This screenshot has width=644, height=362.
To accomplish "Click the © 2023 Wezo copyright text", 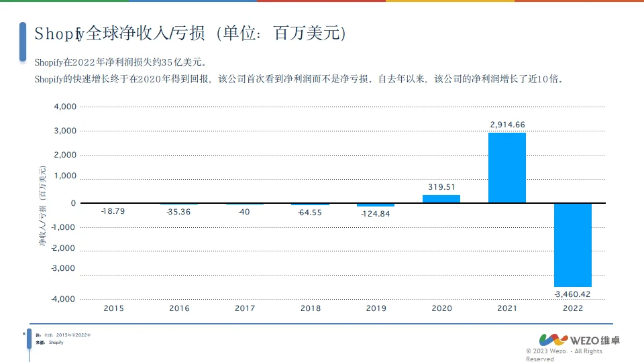I will (x=564, y=355).
